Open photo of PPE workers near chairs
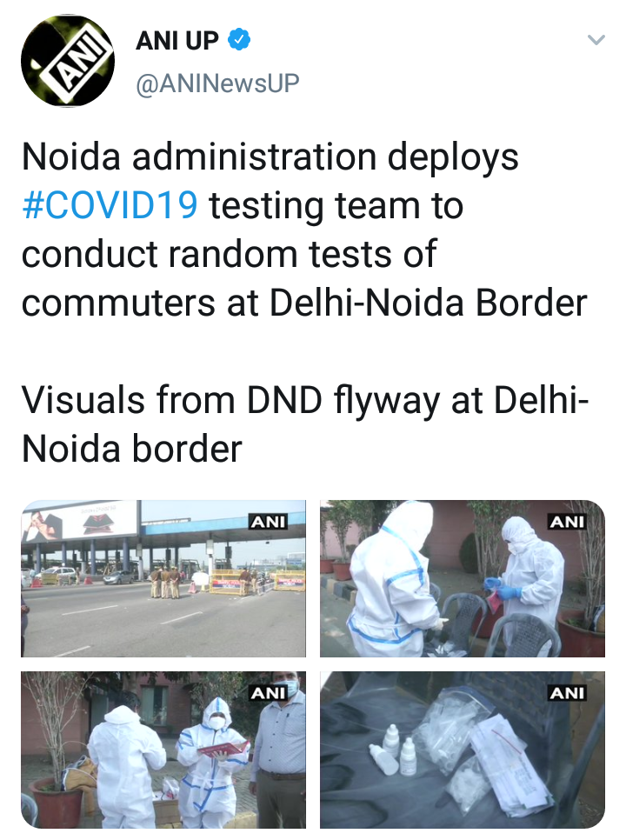This screenshot has width=626, height=840. (x=463, y=578)
